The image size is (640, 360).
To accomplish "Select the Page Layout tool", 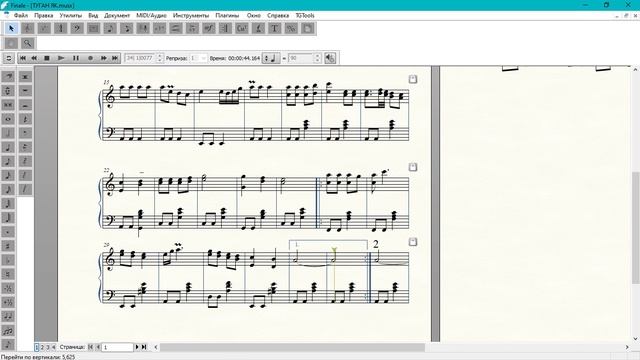I will point(308,28).
